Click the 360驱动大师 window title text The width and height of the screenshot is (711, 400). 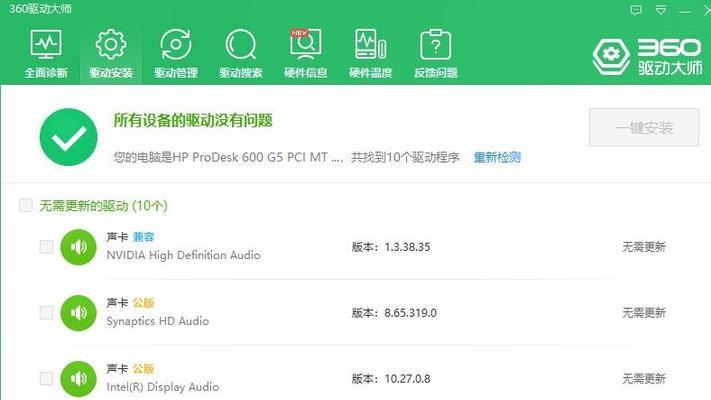(x=40, y=9)
